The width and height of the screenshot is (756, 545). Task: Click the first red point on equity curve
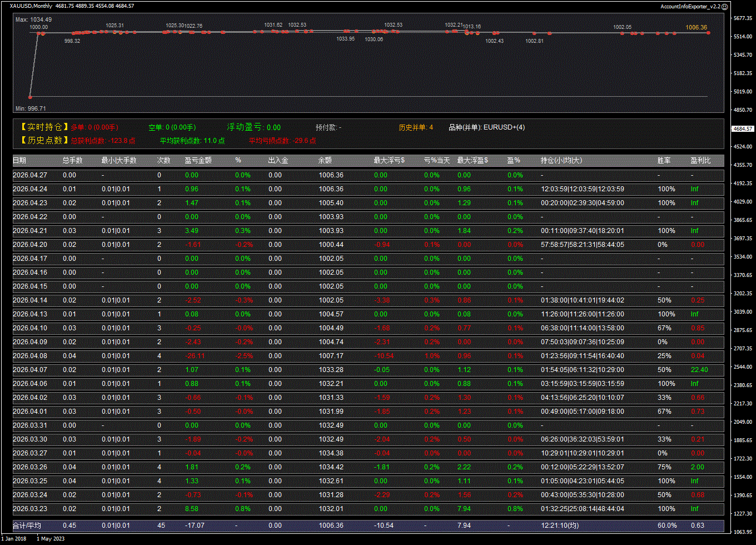[x=30, y=97]
